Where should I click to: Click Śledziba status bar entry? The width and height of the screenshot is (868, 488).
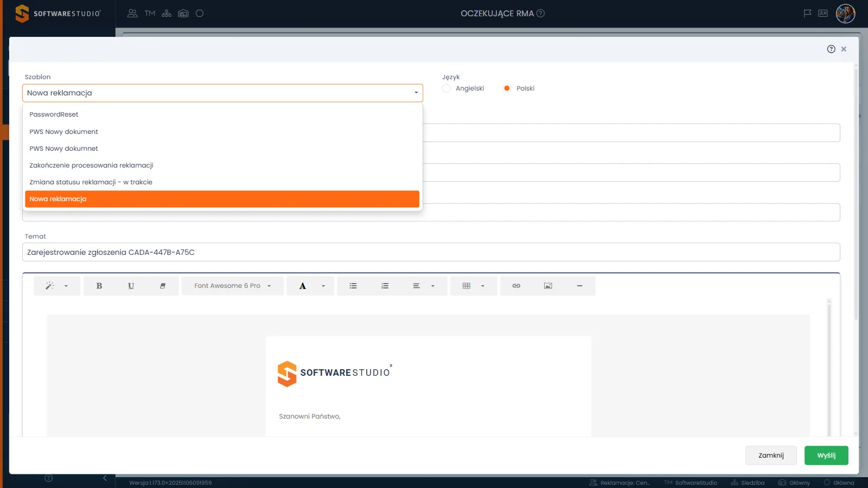click(x=748, y=483)
